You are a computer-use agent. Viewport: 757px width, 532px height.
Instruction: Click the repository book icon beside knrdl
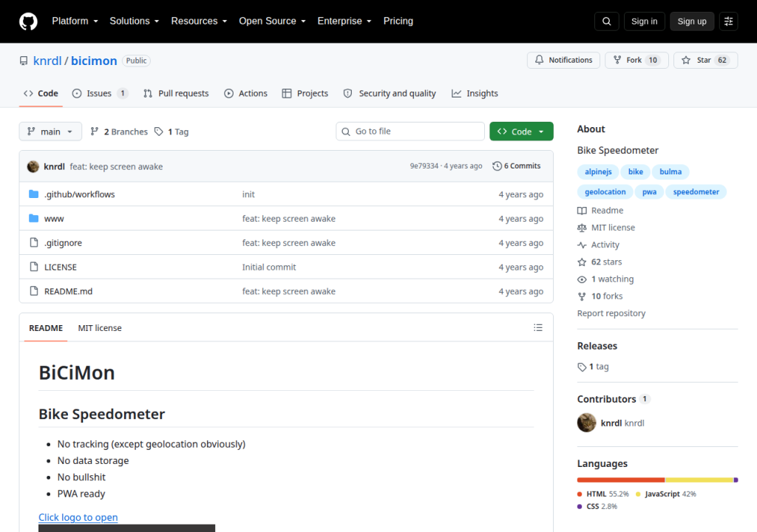(x=24, y=61)
